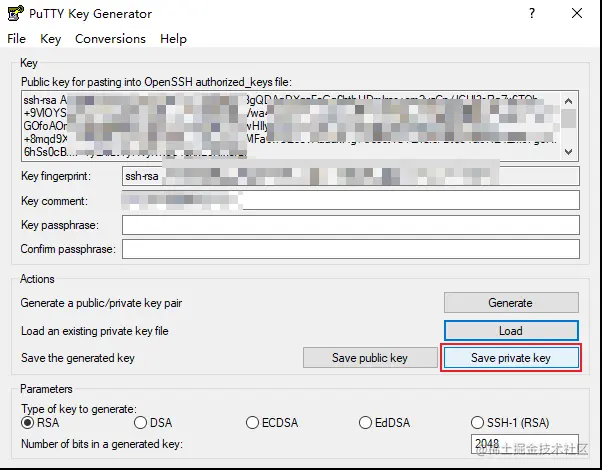Screen dimensions: 602x470
Task: Click the public key scrollbar thumb
Action: (x=569, y=119)
